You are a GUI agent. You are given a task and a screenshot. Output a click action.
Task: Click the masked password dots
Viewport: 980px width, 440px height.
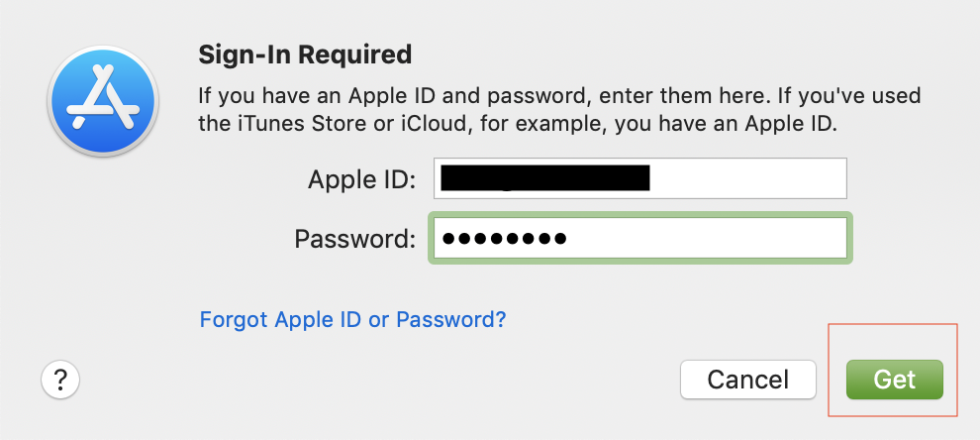pos(504,239)
